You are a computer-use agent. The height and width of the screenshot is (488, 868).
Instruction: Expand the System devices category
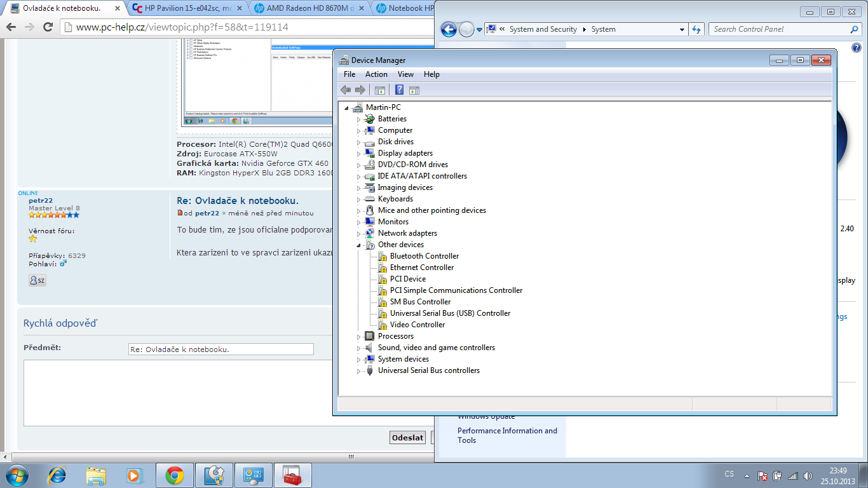(358, 360)
